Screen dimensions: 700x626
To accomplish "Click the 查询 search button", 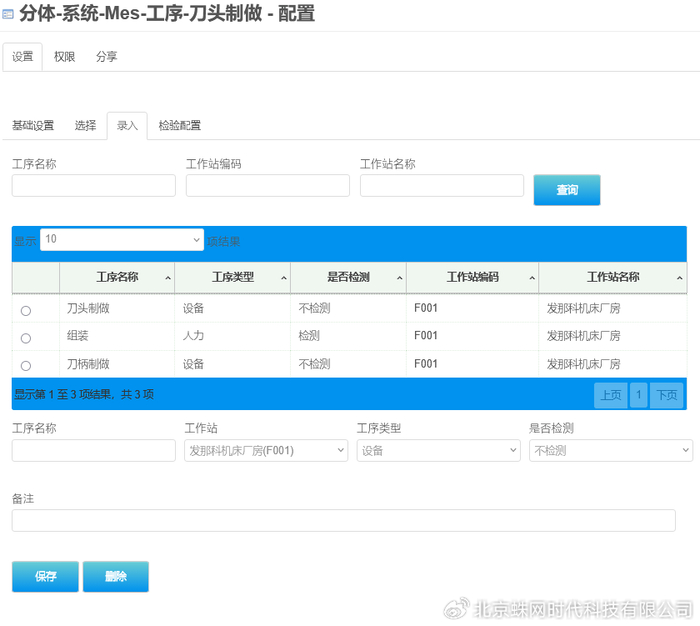I will (x=567, y=190).
